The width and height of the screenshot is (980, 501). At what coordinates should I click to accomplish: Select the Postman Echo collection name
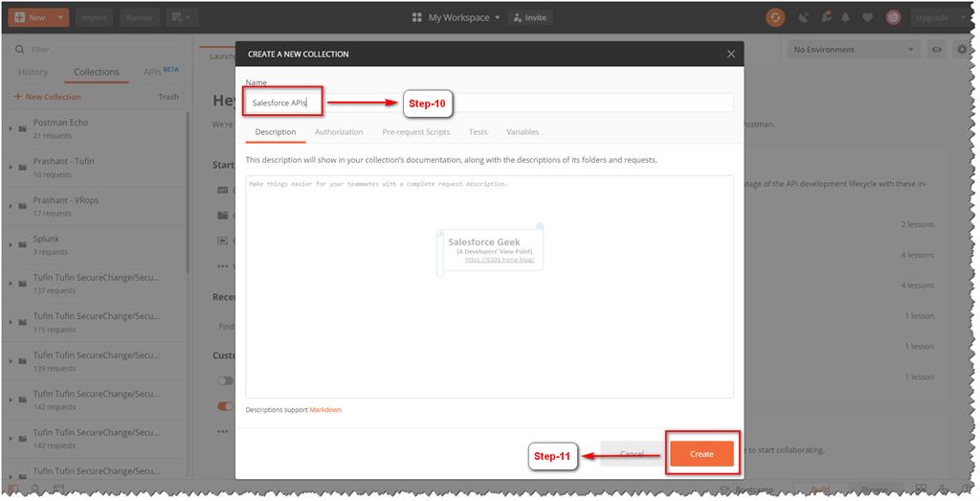click(60, 123)
